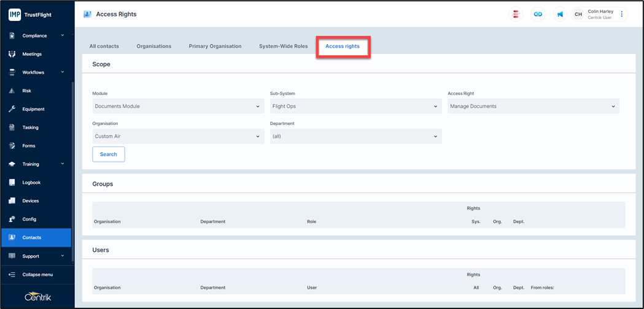Screen dimensions: 644x309
Task: Open the Module dropdown
Action: 177,106
